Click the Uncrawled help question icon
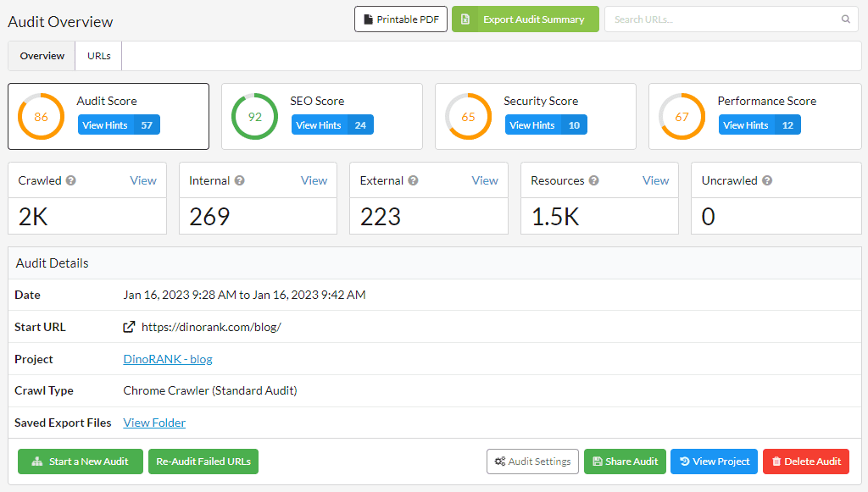 click(x=767, y=180)
